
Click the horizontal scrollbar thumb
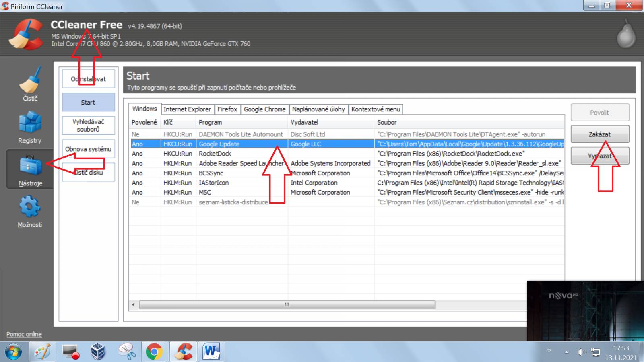(287, 305)
